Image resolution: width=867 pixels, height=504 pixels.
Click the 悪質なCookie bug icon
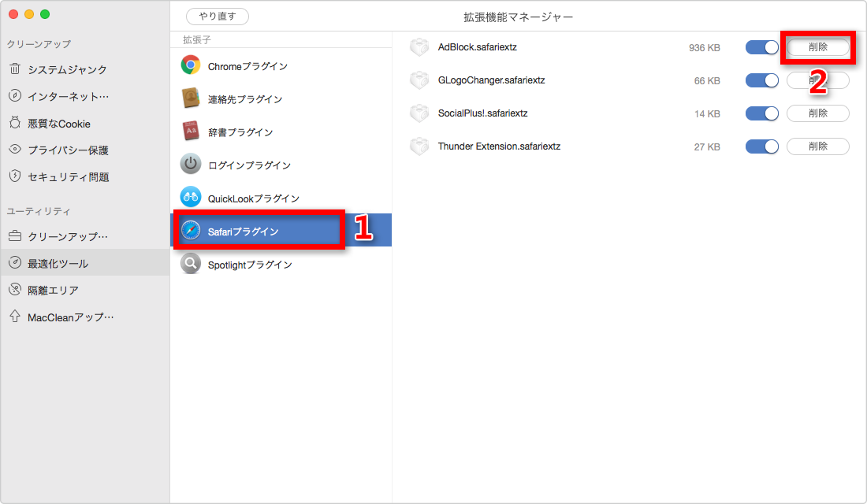(15, 123)
